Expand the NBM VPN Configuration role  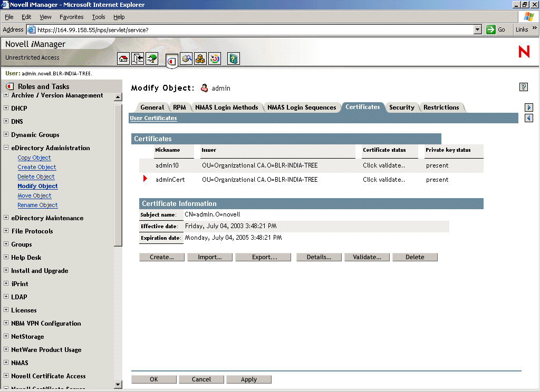tap(6, 323)
